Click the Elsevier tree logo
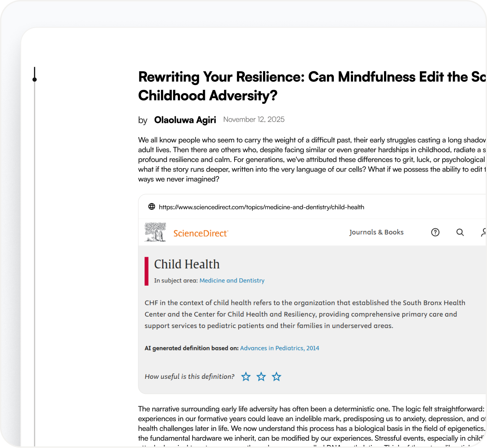Image resolution: width=487 pixels, height=448 pixels. (155, 232)
